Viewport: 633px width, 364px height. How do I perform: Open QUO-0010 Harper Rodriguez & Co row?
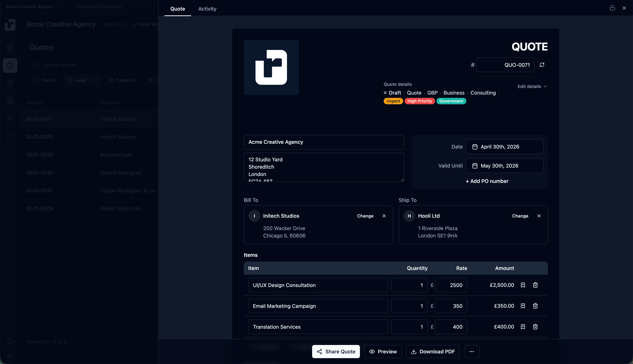point(90,191)
